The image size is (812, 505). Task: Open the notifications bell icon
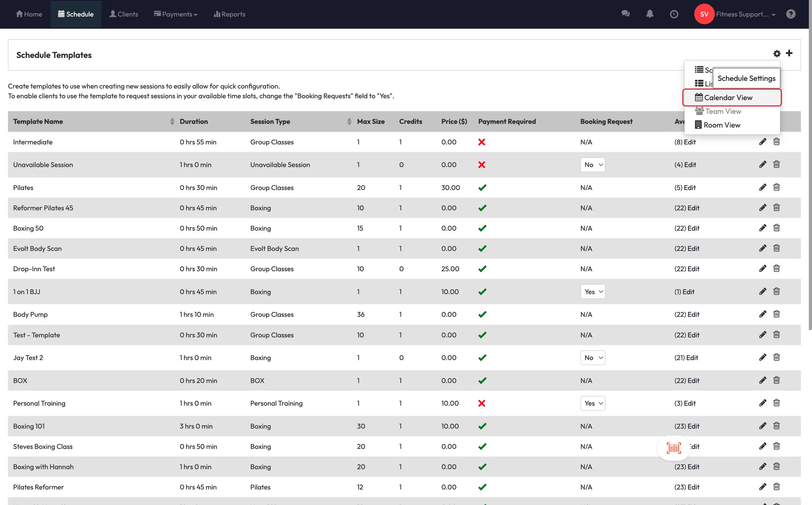649,14
